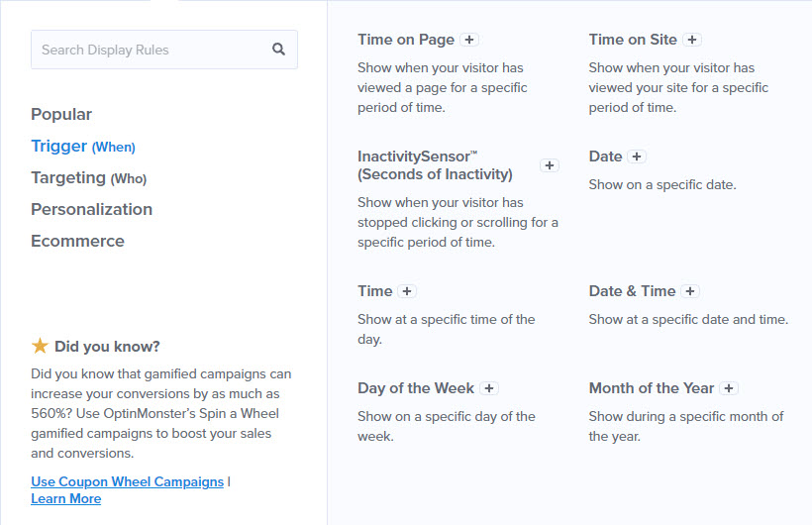Focus the Search Display Rules field
812x525 pixels.
(x=164, y=50)
